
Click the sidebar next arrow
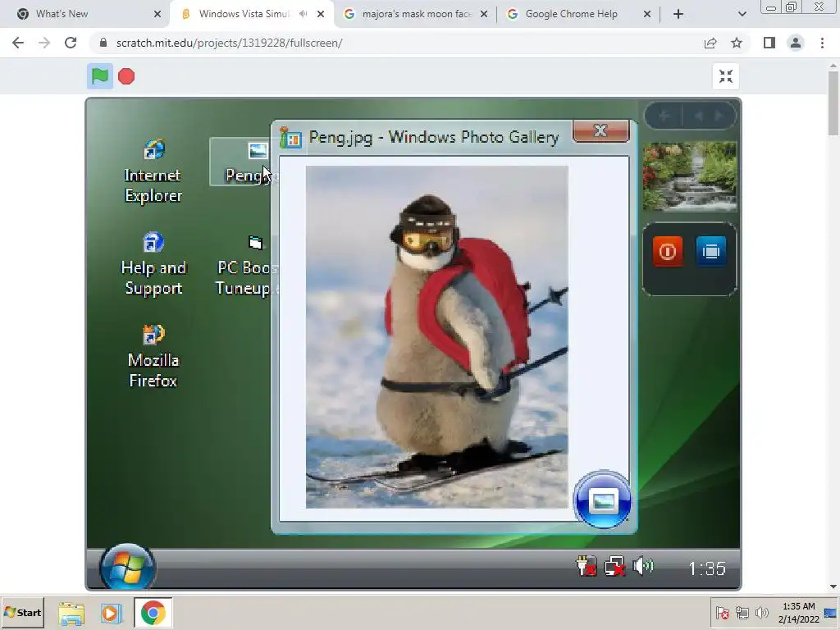click(x=719, y=116)
